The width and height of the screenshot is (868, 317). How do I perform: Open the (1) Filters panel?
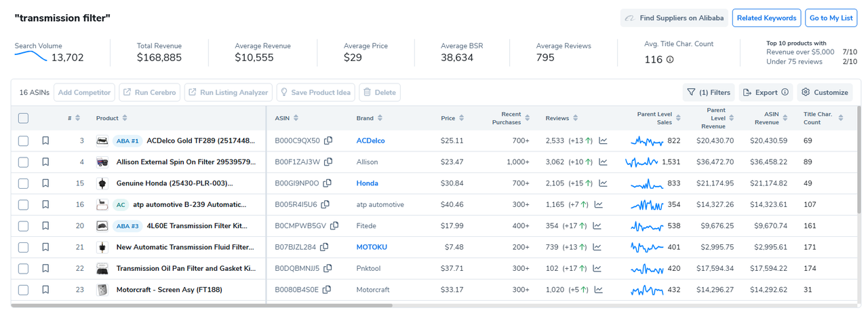click(708, 92)
